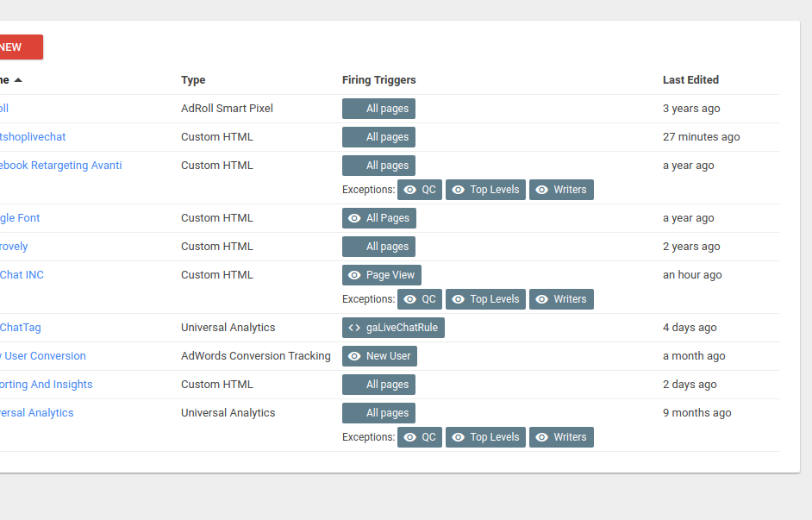Sort the tags by the Last Edited column
Image resolution: width=812 pixels, height=520 pixels.
690,79
